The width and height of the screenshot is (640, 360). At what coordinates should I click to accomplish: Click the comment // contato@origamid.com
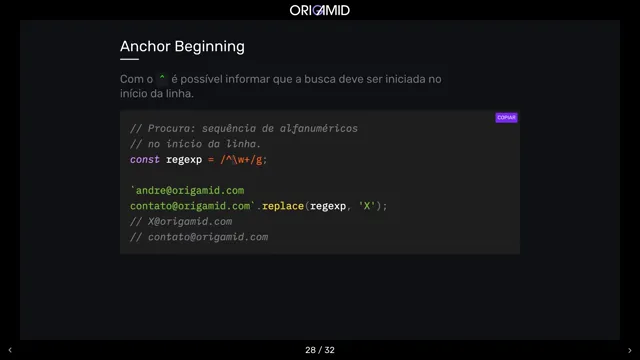(199, 237)
